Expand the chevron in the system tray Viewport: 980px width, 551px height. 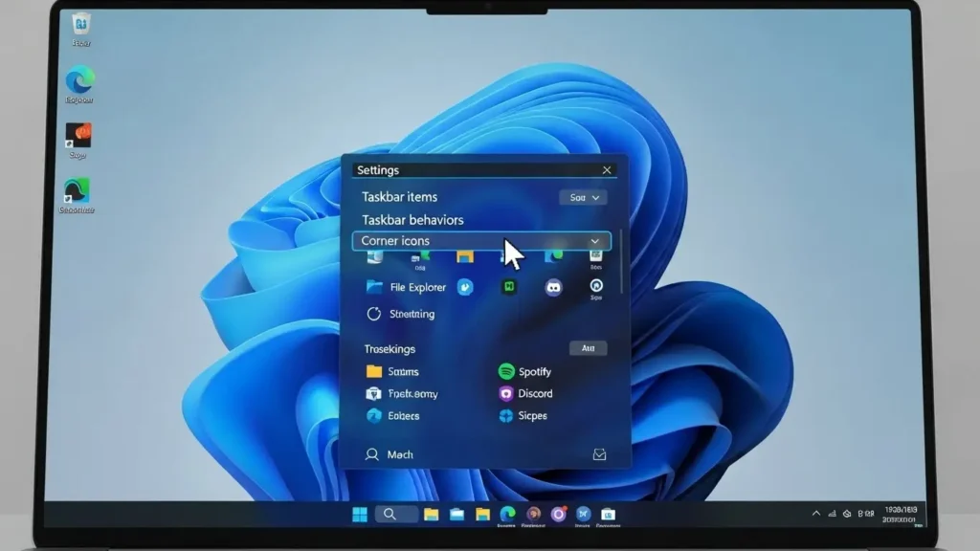pos(814,514)
